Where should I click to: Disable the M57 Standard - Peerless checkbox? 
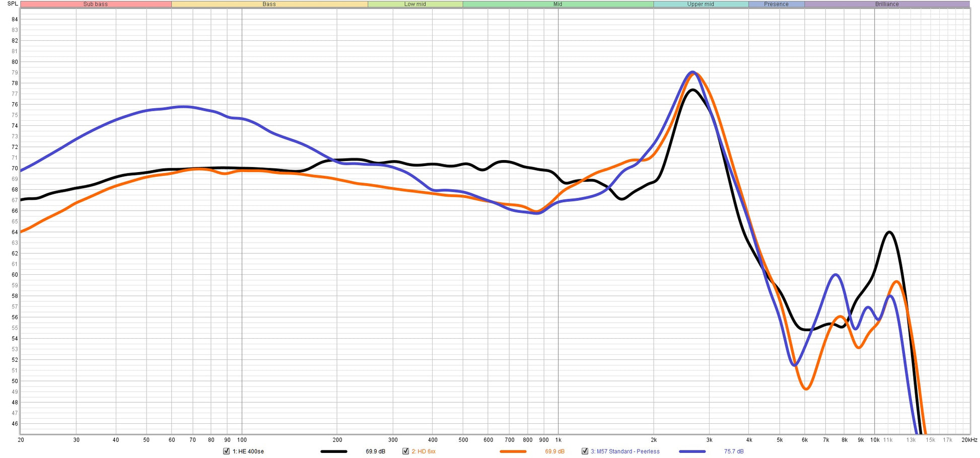pyautogui.click(x=585, y=451)
